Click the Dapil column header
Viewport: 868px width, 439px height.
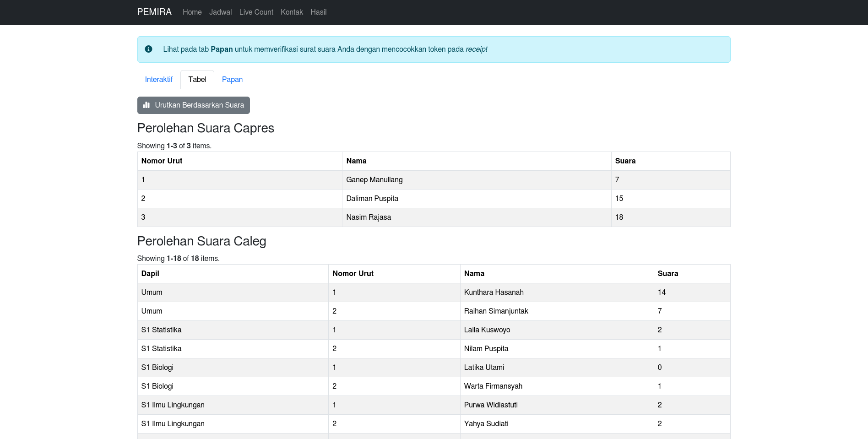point(150,273)
